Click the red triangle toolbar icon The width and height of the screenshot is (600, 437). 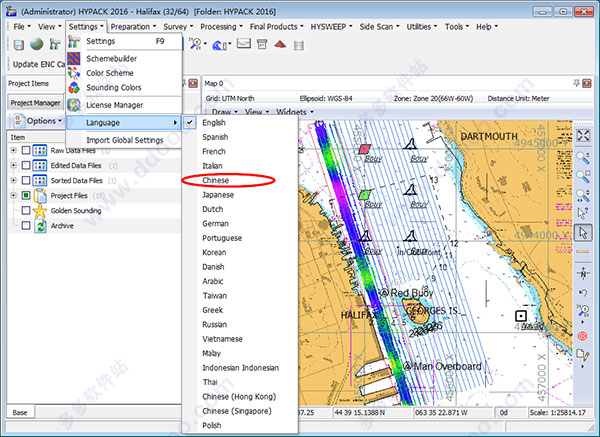click(x=280, y=45)
